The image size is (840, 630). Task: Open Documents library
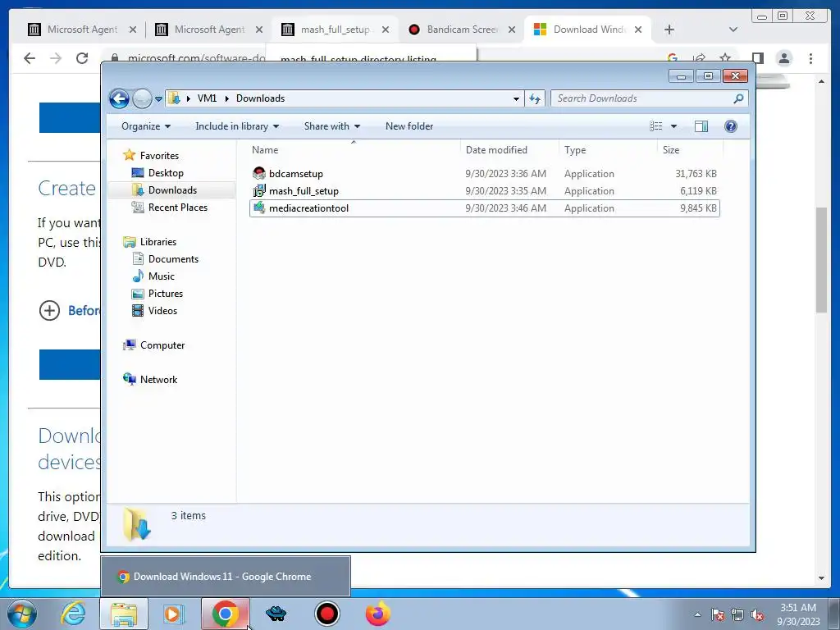173,259
